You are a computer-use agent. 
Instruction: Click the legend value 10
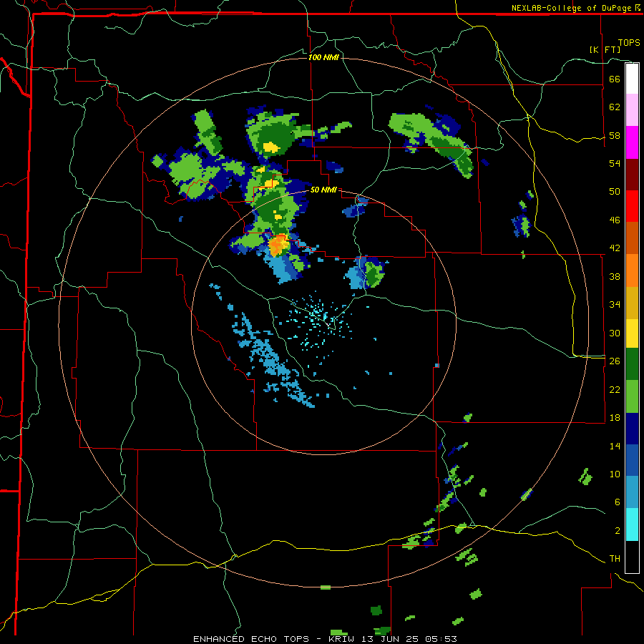[615, 474]
